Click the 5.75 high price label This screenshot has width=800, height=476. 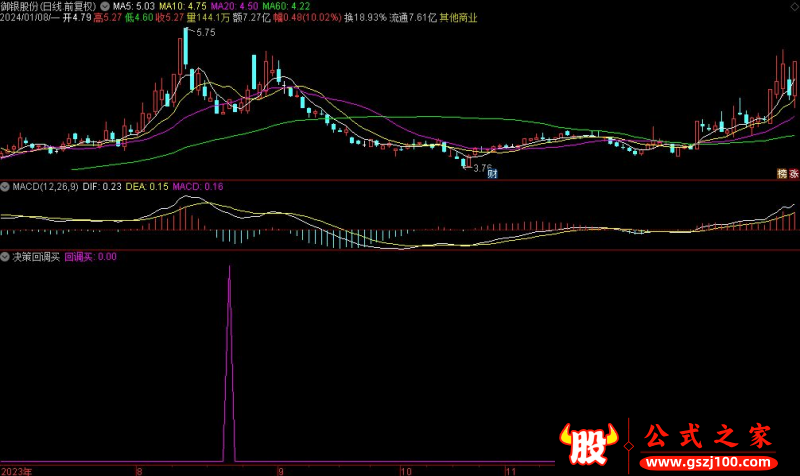[206, 33]
